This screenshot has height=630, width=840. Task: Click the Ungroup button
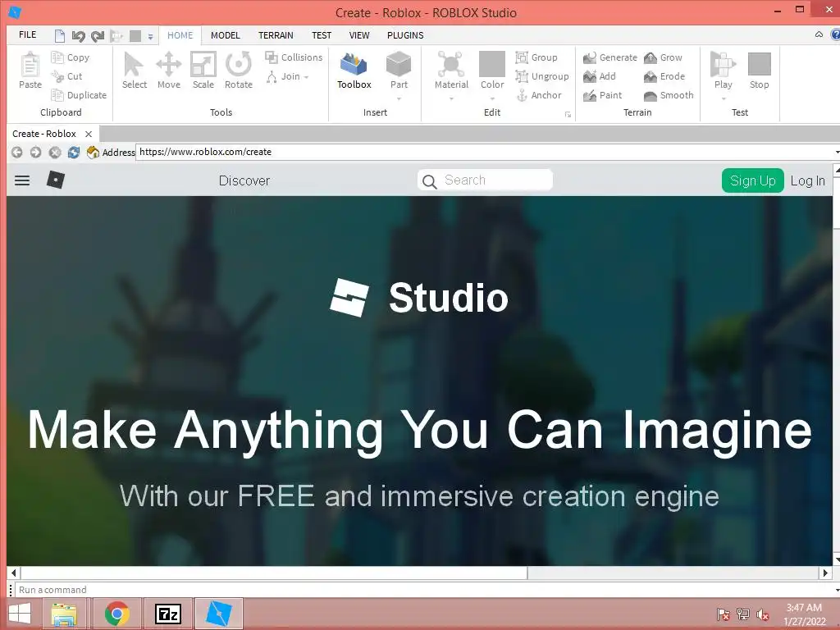tap(542, 76)
